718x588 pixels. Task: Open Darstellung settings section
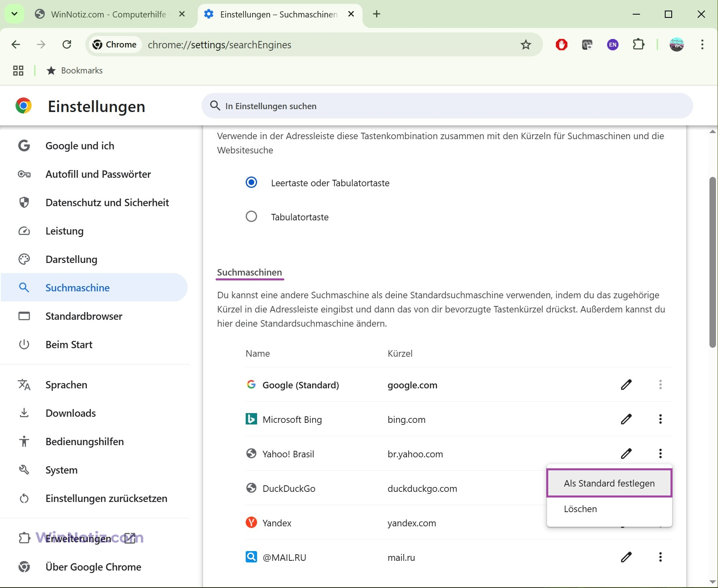point(94,259)
